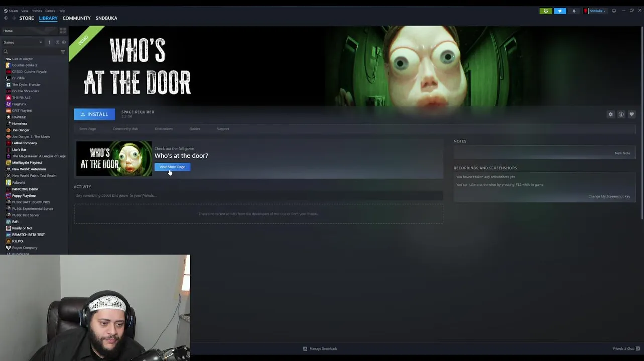The height and width of the screenshot is (361, 644).
Task: Open the Manage Downloads icon
Action: coord(305,349)
